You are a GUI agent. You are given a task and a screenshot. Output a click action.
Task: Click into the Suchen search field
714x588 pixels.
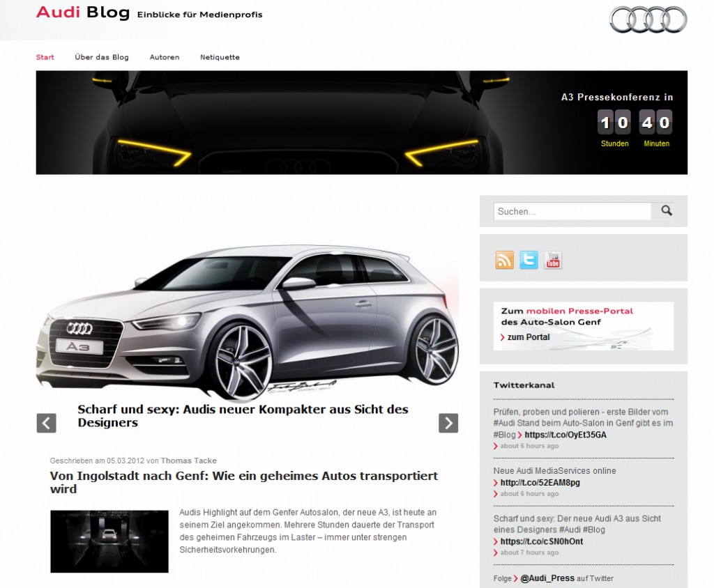pyautogui.click(x=572, y=211)
